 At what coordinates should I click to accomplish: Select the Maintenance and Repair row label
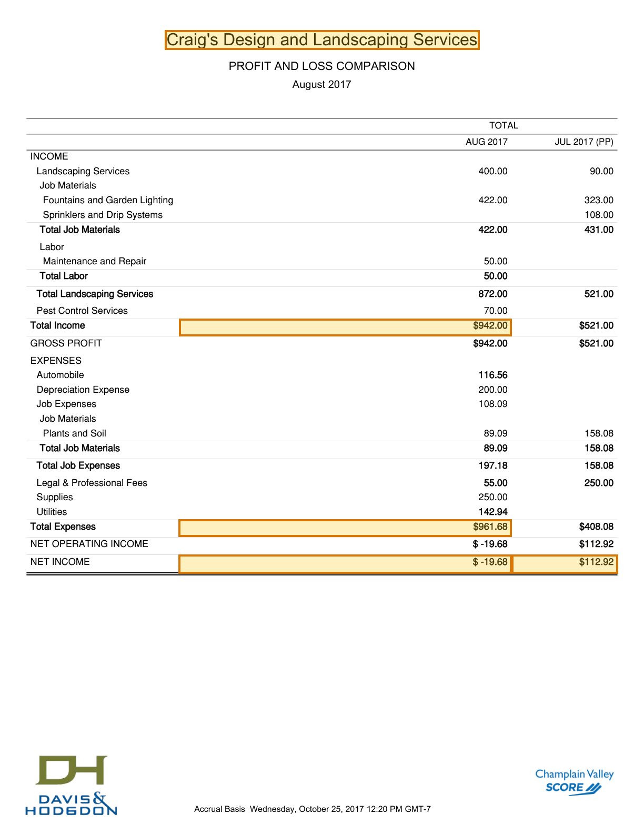click(95, 261)
